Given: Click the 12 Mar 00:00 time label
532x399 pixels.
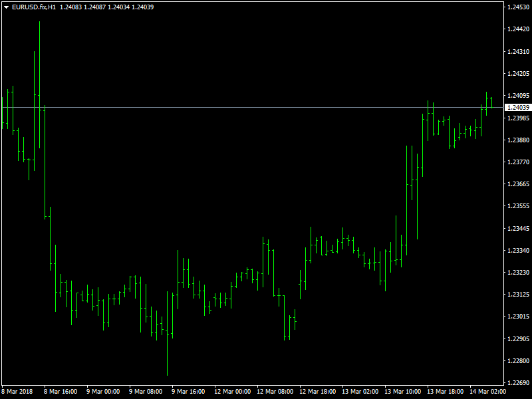Looking at the screenshot, I should point(232,391).
